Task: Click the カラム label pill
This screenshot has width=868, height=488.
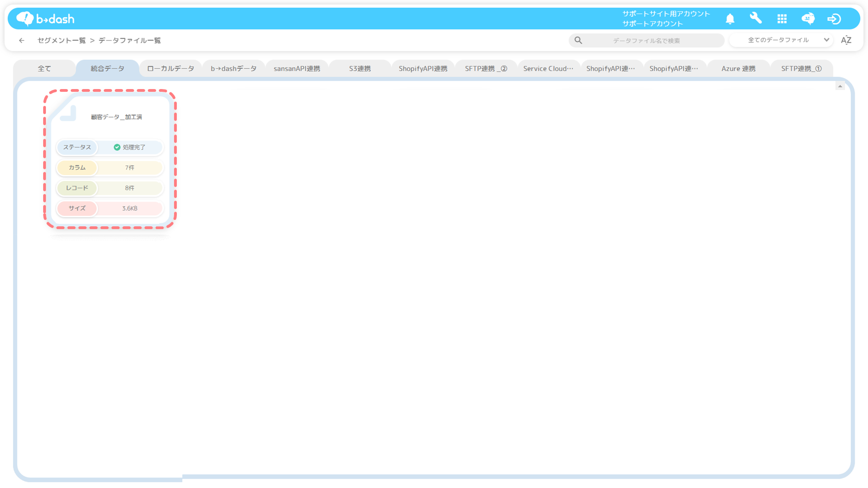Action: 77,168
